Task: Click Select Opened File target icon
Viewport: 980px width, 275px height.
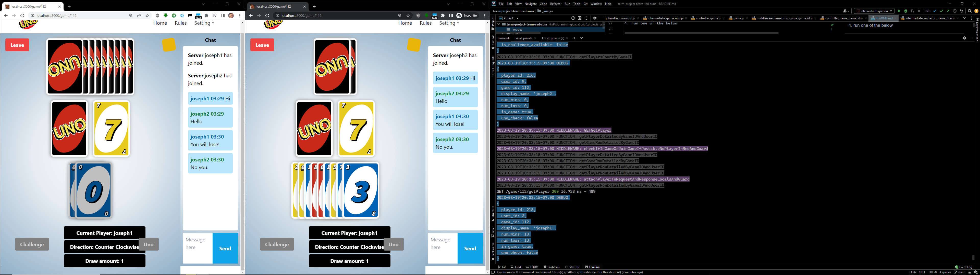Action: pyautogui.click(x=573, y=18)
